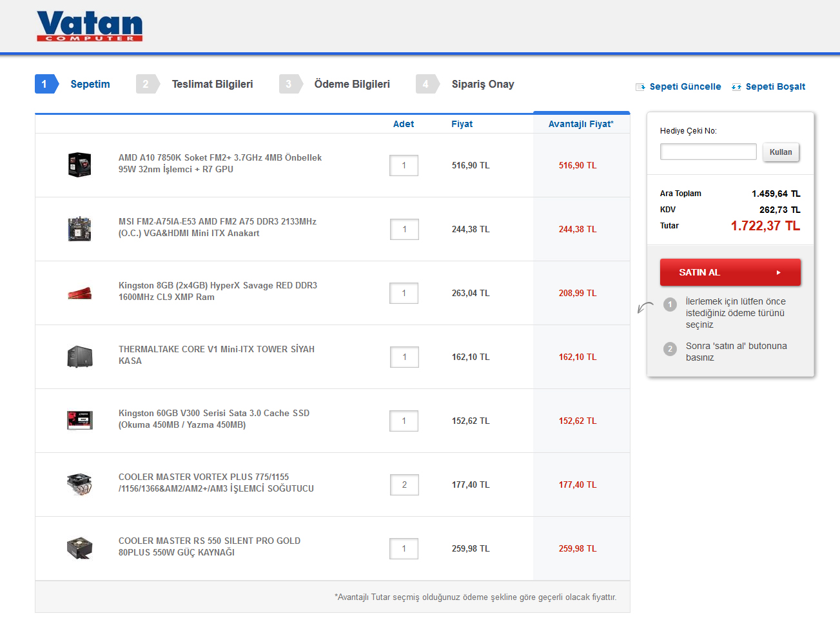Open the Cooler Master Vortex Plus cooler thumbnail
Screen dimensions: 840x620
pos(80,485)
